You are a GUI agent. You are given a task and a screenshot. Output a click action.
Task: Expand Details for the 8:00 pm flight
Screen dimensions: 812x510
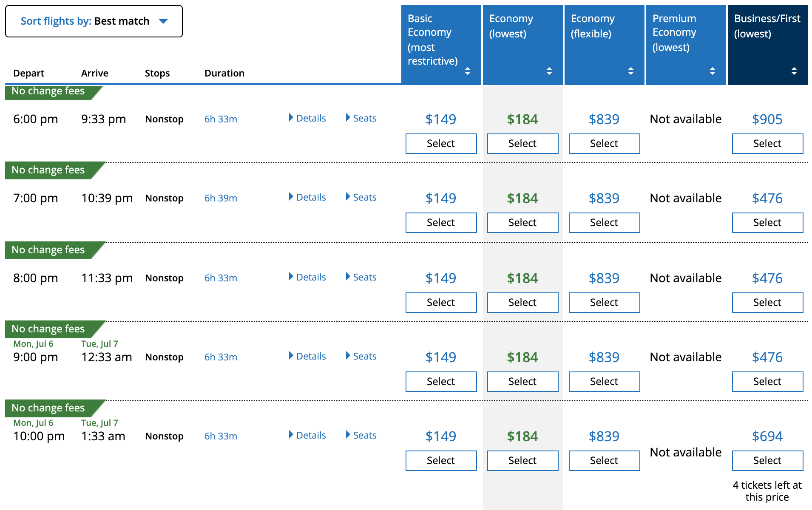307,277
